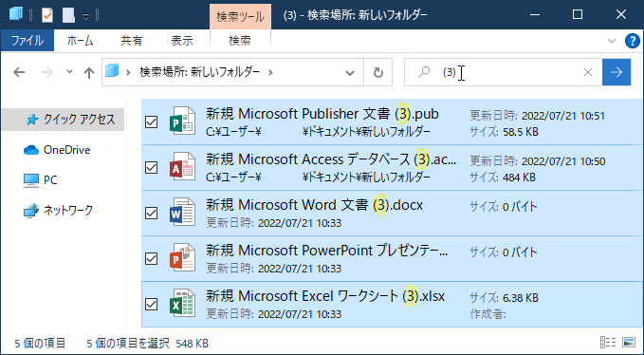Select 新規 Microsoft Word 文書 (3).docx filename
Image resolution: width=644 pixels, height=355 pixels.
(314, 205)
